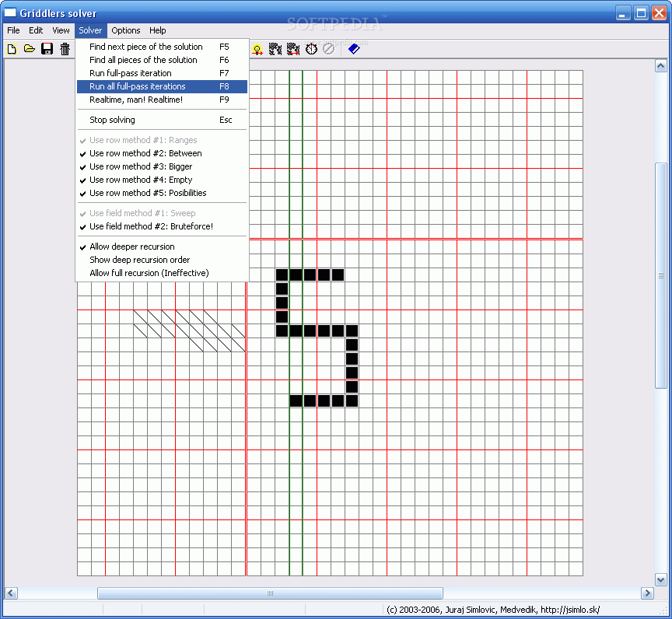
Task: Click the vertical scrollbar thumb
Action: click(661, 275)
